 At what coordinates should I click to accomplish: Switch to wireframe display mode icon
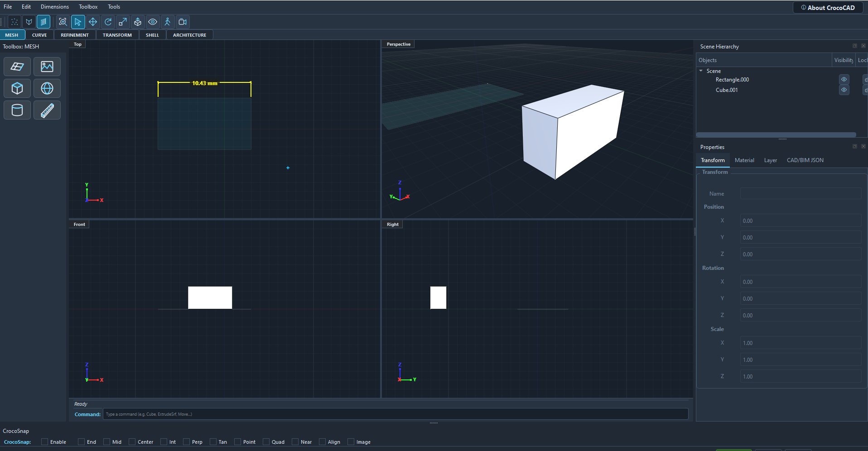tap(29, 22)
